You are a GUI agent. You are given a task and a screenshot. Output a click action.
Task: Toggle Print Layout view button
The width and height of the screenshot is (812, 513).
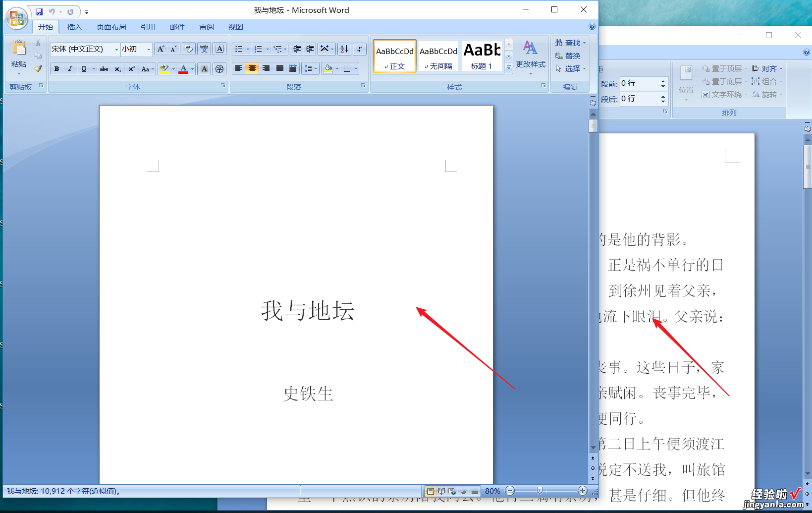click(431, 491)
